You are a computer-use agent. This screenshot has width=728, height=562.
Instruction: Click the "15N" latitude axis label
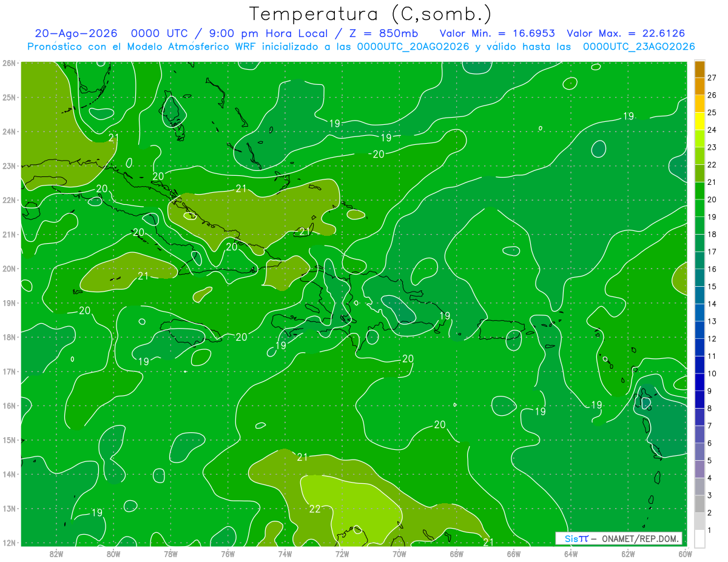[9, 440]
